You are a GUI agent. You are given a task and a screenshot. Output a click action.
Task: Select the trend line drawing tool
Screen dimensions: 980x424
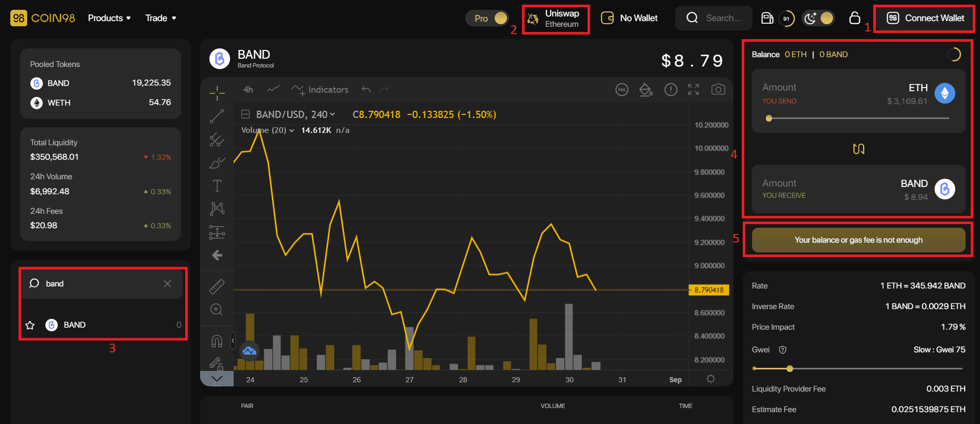pyautogui.click(x=217, y=116)
